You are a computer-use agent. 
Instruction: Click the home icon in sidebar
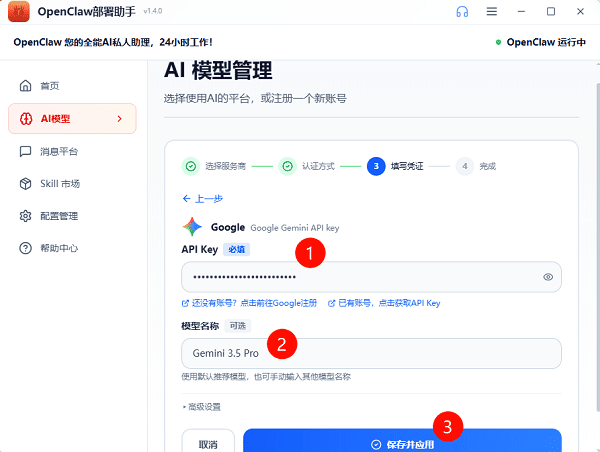[25, 85]
